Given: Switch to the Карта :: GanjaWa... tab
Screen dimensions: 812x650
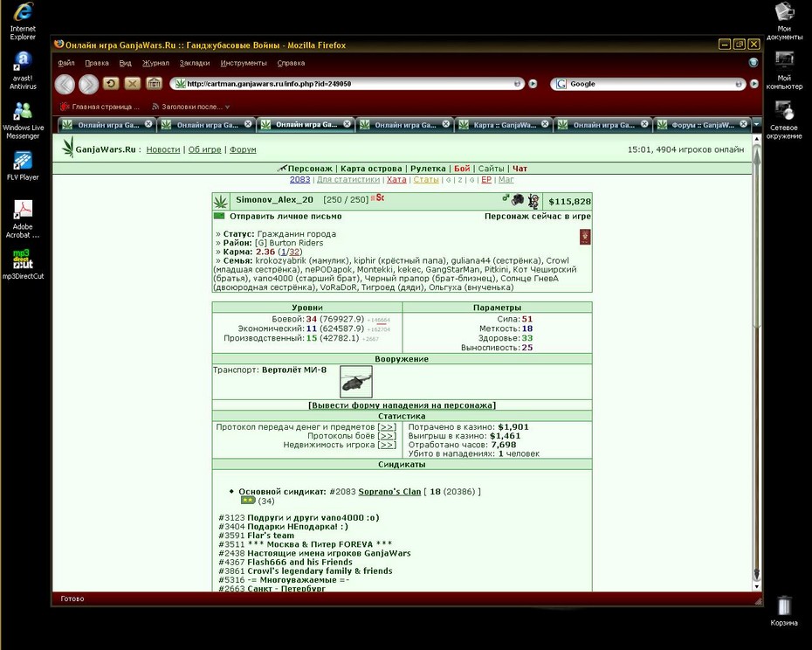Looking at the screenshot, I should 502,124.
